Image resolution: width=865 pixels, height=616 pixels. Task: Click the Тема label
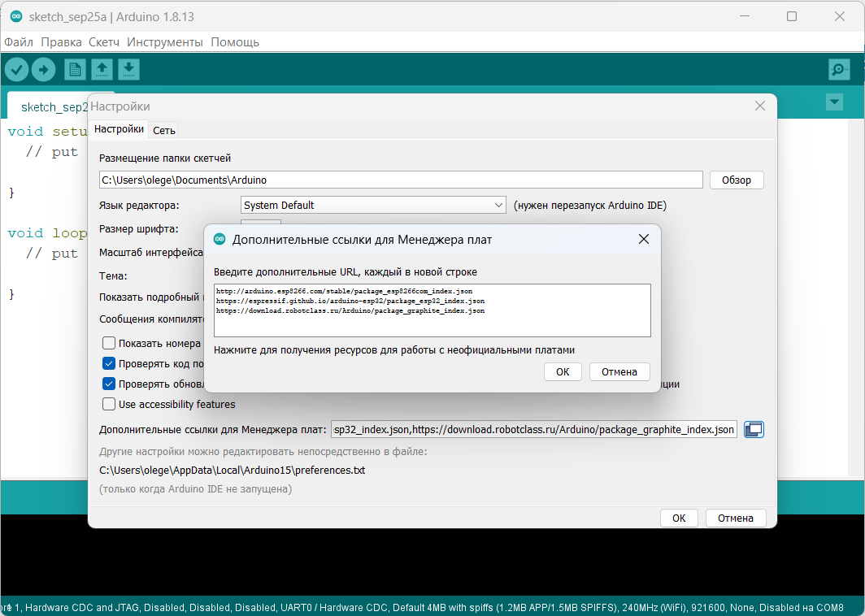click(113, 275)
